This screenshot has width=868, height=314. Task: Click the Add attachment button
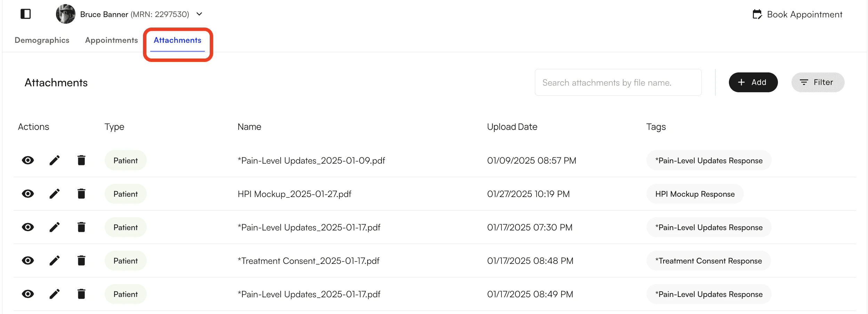pos(753,82)
